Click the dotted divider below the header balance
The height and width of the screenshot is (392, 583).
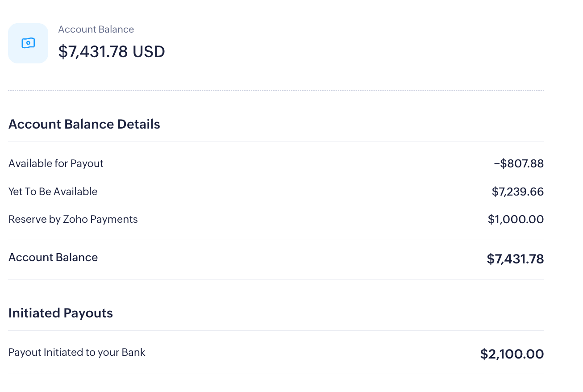pyautogui.click(x=276, y=91)
